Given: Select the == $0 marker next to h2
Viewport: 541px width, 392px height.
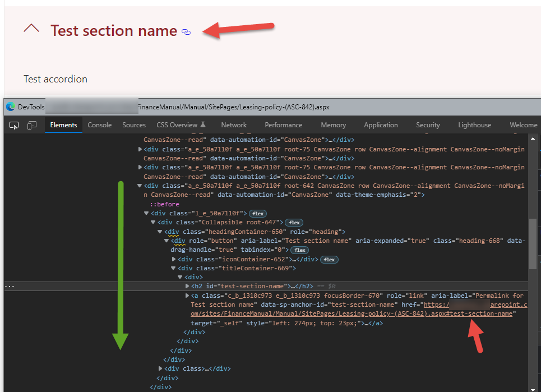Looking at the screenshot, I should 328,286.
